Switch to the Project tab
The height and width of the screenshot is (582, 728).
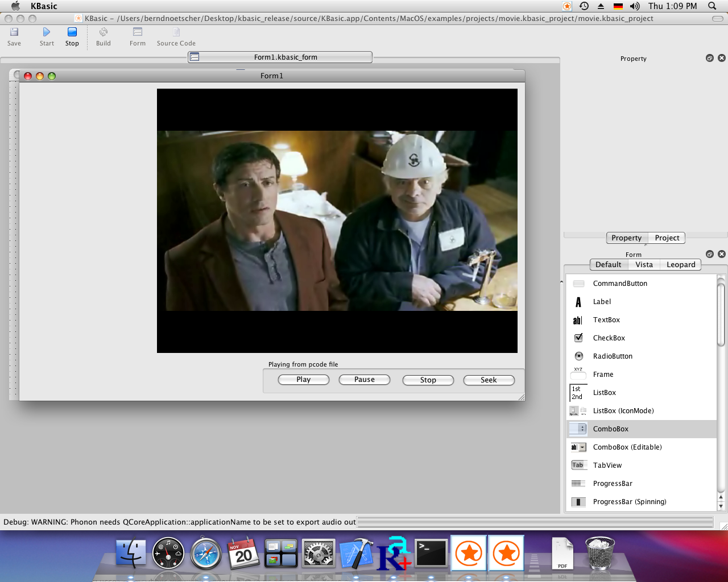pyautogui.click(x=667, y=238)
